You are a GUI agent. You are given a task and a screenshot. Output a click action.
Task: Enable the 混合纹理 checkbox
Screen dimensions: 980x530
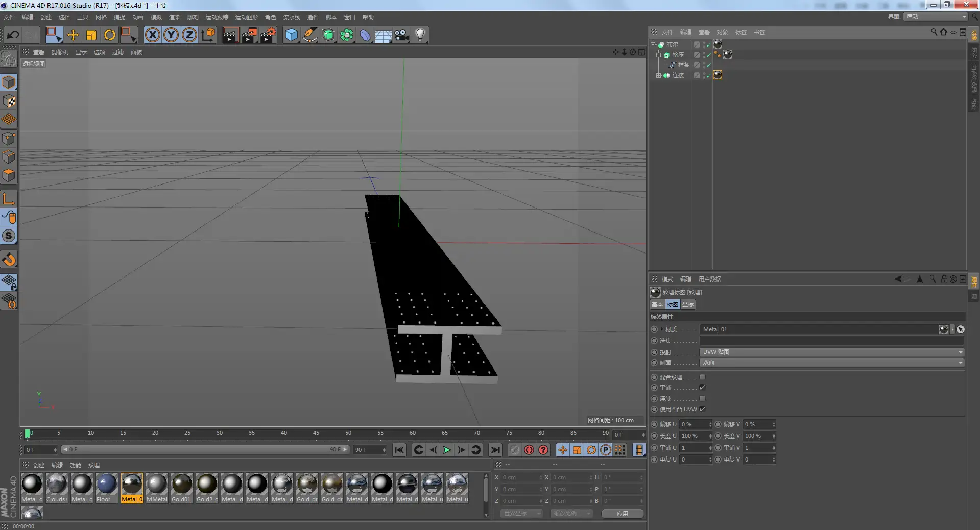point(702,377)
